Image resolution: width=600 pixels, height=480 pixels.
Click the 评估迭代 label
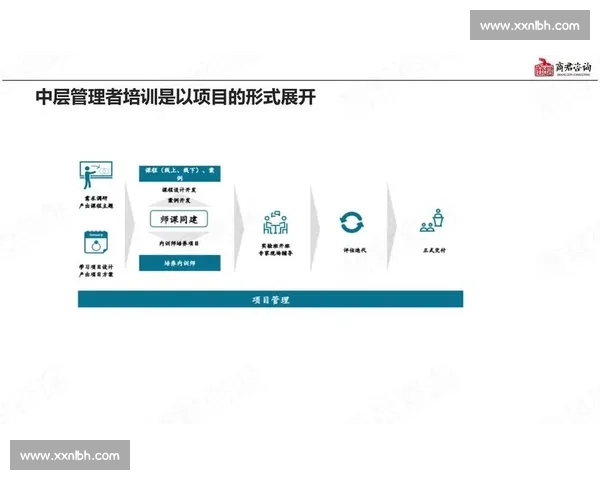(x=355, y=250)
